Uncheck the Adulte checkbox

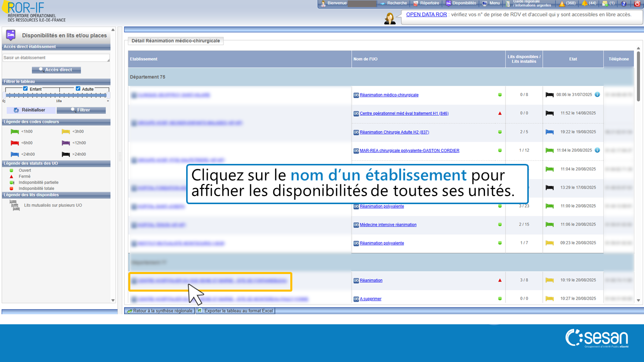78,88
